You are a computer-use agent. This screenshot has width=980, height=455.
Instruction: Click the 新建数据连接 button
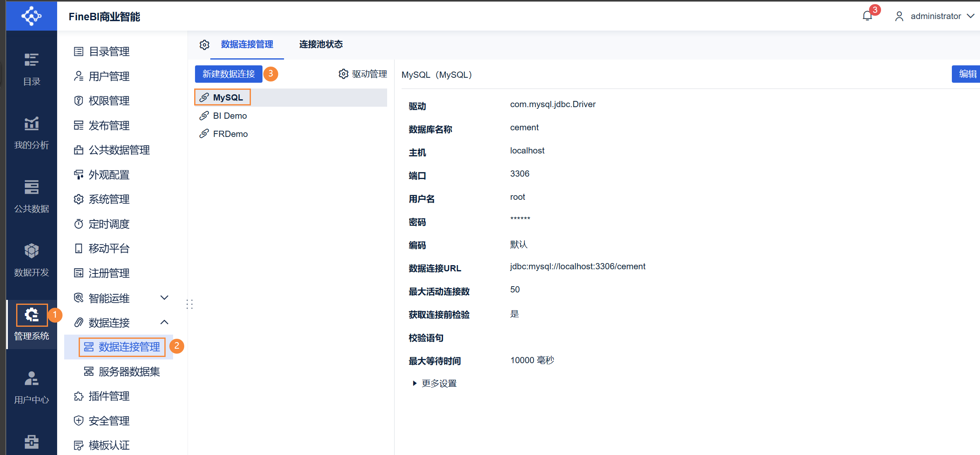[x=229, y=74]
